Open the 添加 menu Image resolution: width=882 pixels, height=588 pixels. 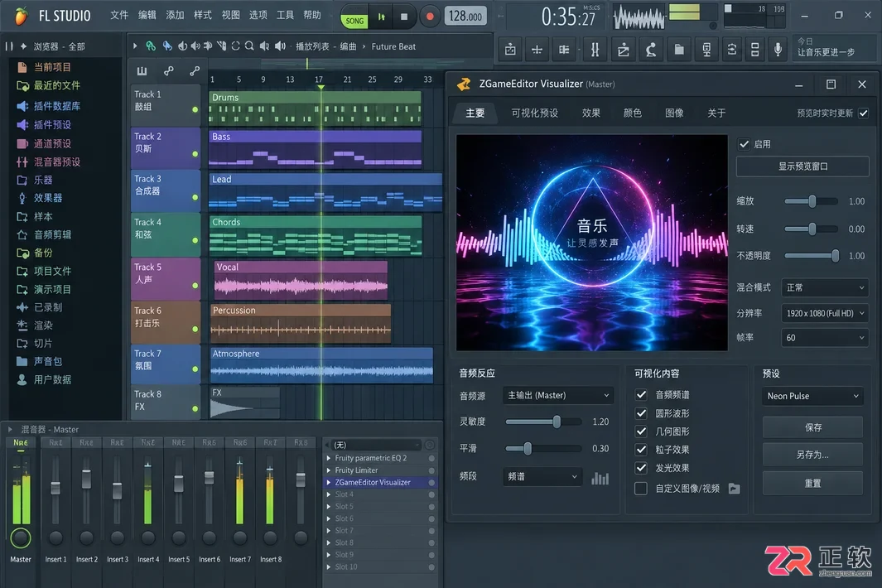point(175,15)
